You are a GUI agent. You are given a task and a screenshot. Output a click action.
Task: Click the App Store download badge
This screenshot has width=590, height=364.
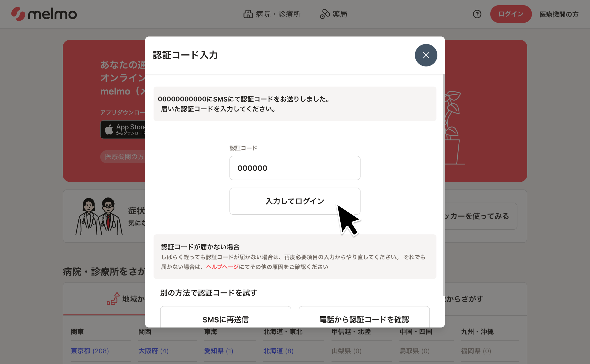[x=123, y=130]
